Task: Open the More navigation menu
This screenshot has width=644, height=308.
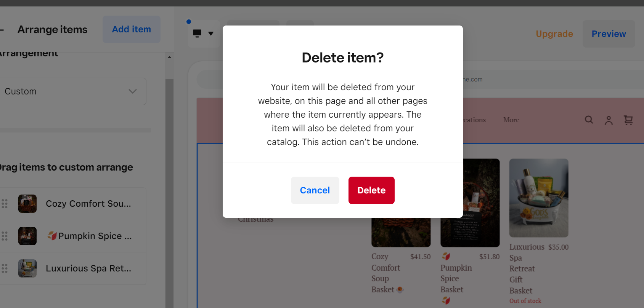Action: 511,120
